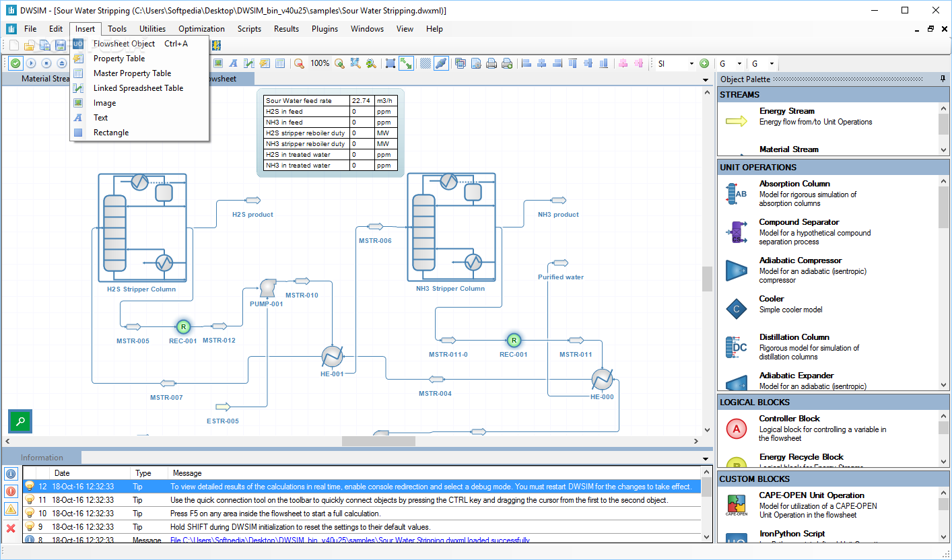Screen dimensions: 952x560
Task: Click the align tops icon
Action: click(x=573, y=63)
